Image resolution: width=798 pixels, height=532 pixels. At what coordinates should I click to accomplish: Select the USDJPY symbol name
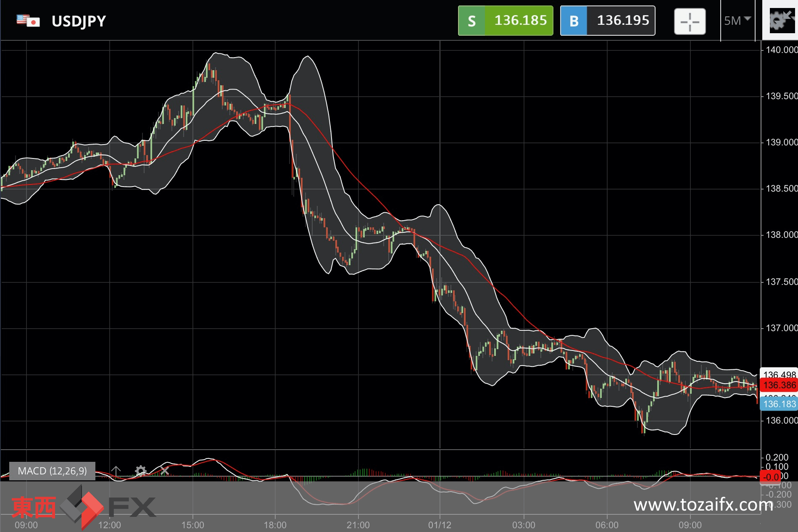[x=79, y=21]
